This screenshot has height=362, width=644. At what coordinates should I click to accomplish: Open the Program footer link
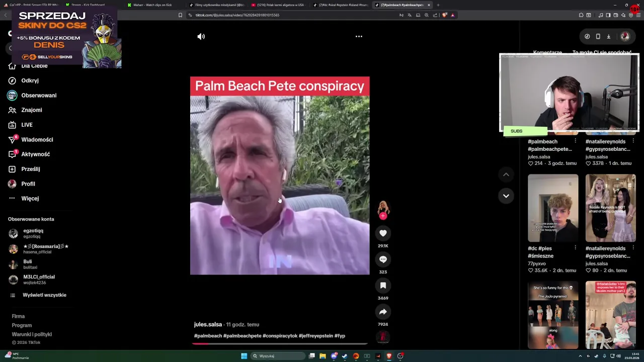(22, 325)
